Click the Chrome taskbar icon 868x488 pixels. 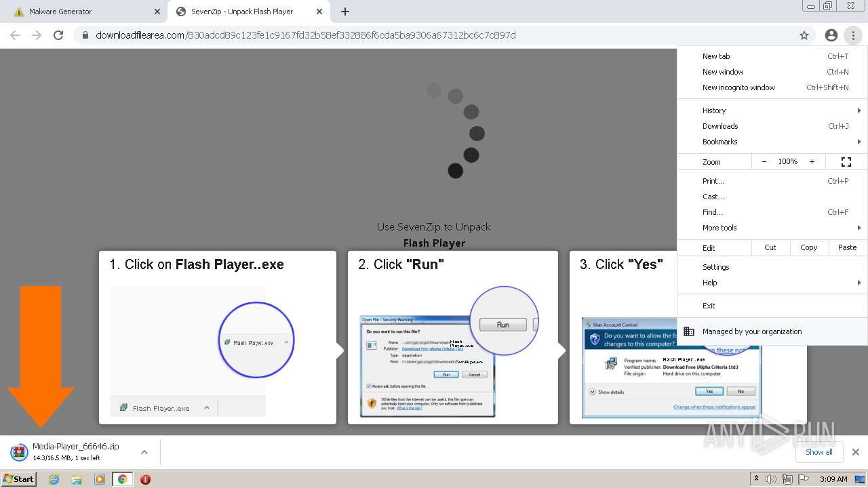(x=122, y=479)
